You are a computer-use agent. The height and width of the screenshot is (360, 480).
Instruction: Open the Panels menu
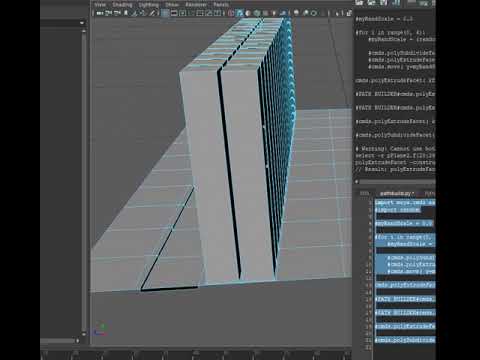(x=221, y=5)
